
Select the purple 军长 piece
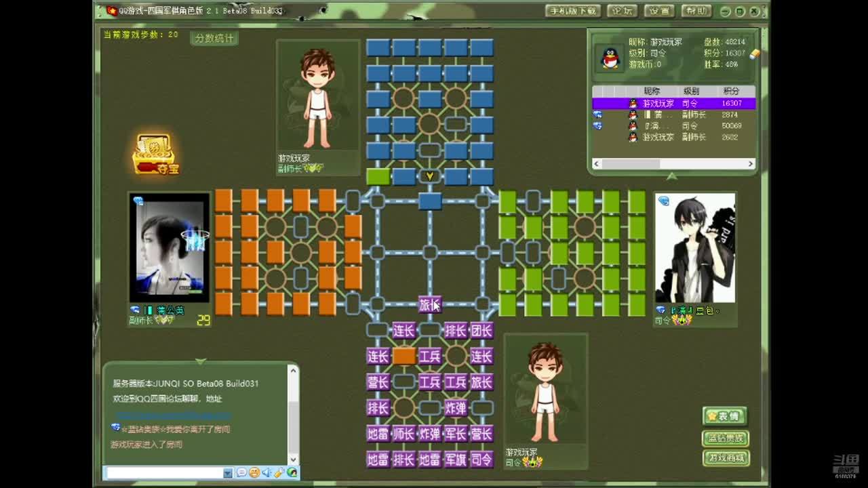(455, 434)
